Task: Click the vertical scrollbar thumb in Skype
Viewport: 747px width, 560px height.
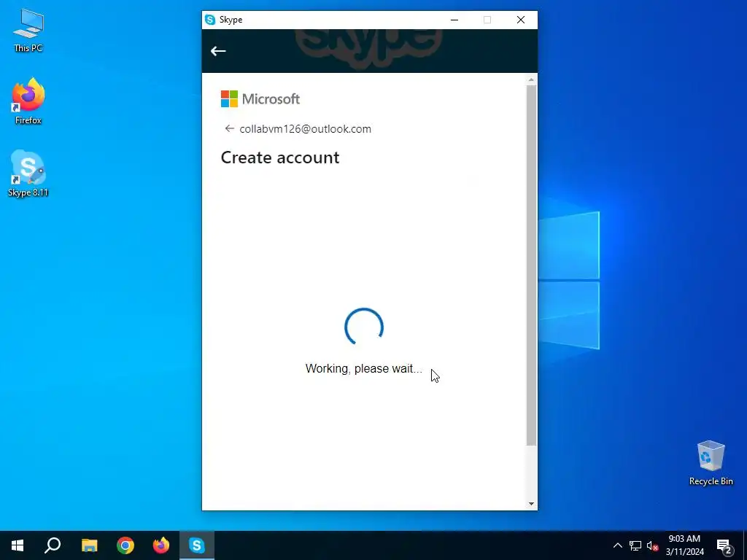Action: pyautogui.click(x=531, y=265)
